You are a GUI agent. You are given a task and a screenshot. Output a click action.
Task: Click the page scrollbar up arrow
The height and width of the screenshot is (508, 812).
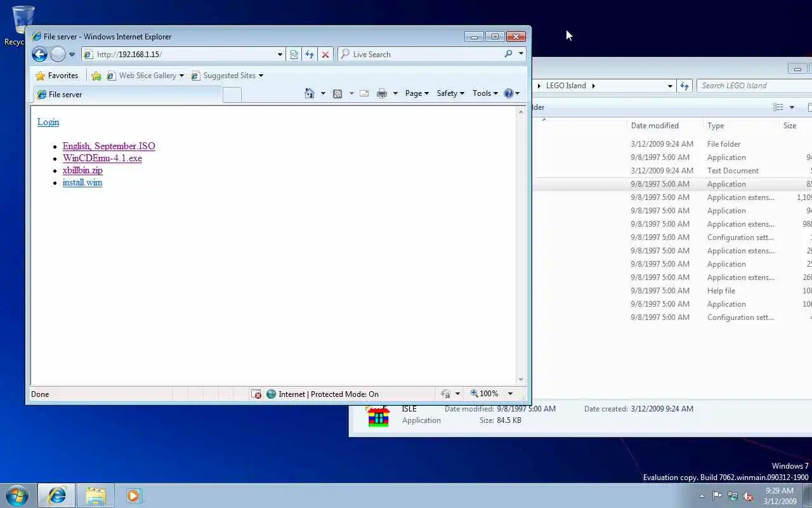[x=521, y=112]
